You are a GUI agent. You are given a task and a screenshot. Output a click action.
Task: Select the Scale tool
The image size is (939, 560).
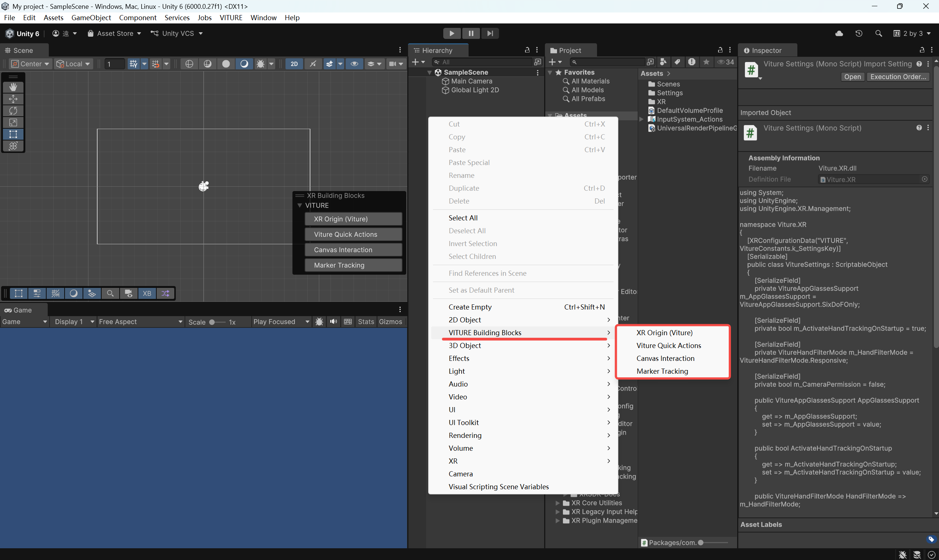pos(13,122)
